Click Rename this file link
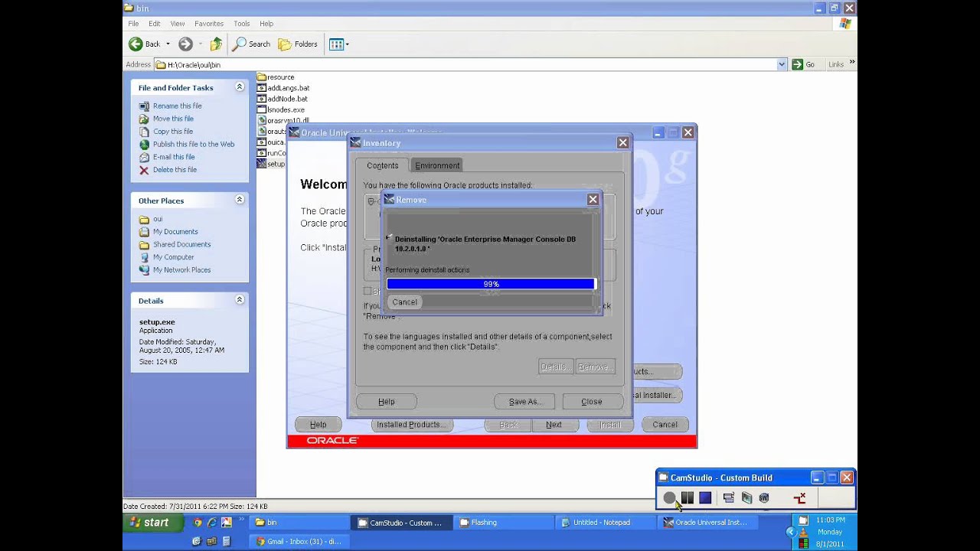This screenshot has height=551, width=980. click(x=178, y=106)
